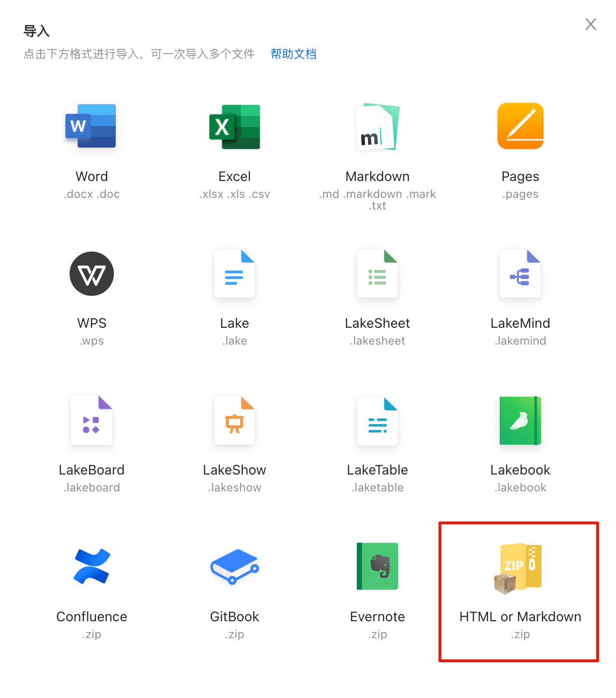This screenshot has width=616, height=698.
Task: Open the 帮助文档 help link
Action: pos(294,54)
